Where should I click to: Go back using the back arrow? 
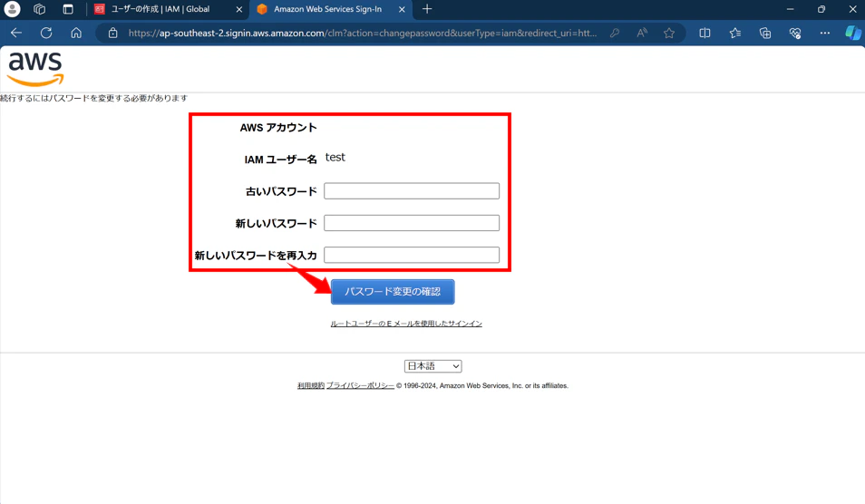pos(16,33)
